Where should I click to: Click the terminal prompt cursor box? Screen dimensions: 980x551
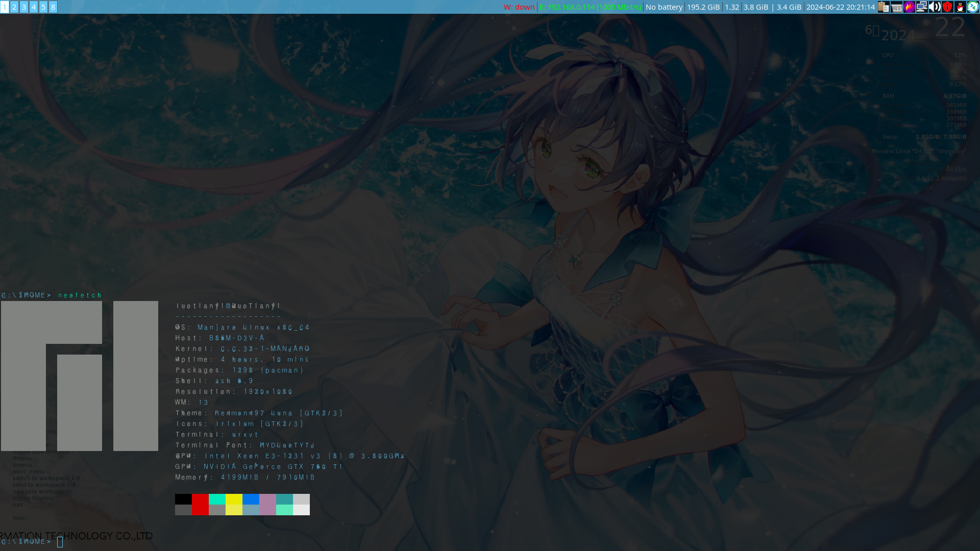[x=60, y=542]
